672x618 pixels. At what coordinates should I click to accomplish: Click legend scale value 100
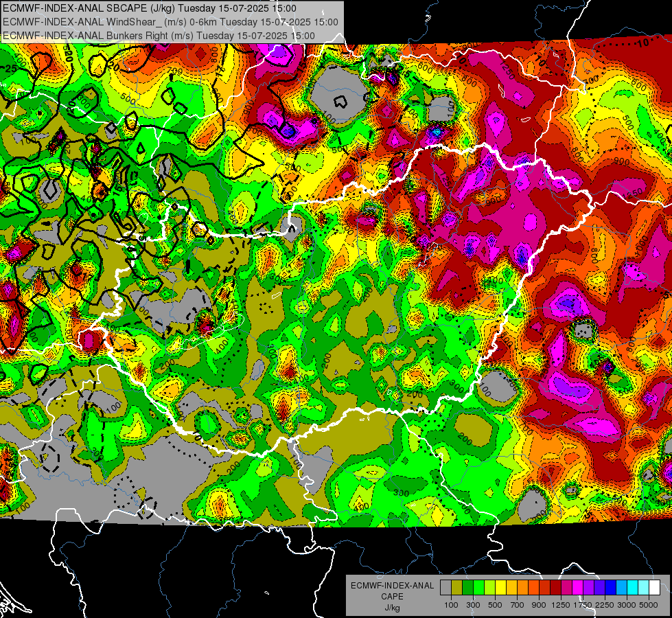pos(451,605)
